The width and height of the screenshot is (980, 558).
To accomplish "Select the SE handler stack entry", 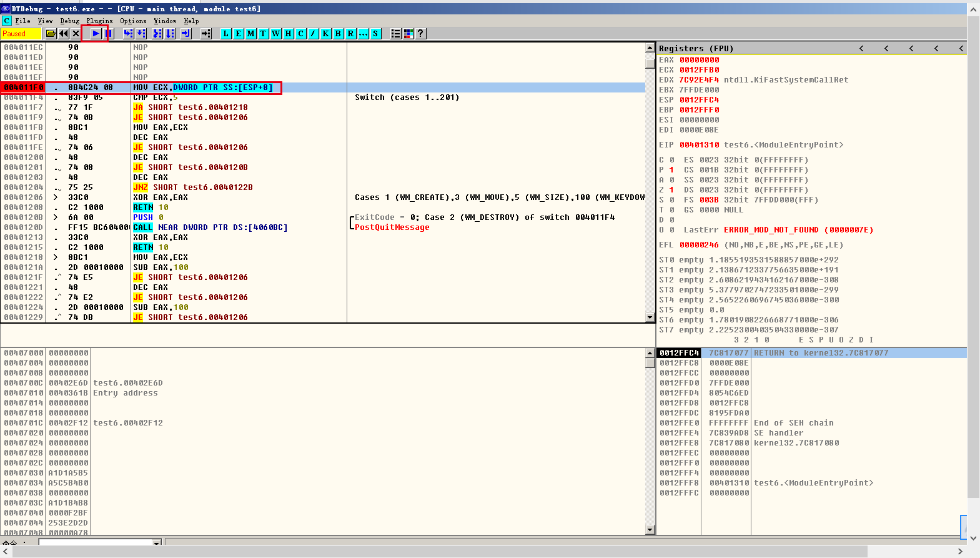I will pyautogui.click(x=779, y=433).
